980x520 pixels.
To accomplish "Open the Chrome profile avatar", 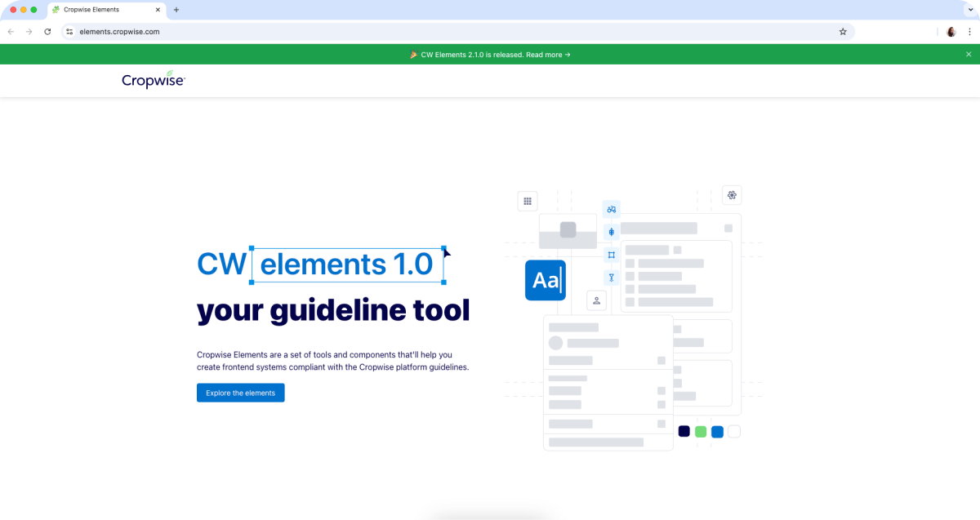I will (x=951, y=32).
